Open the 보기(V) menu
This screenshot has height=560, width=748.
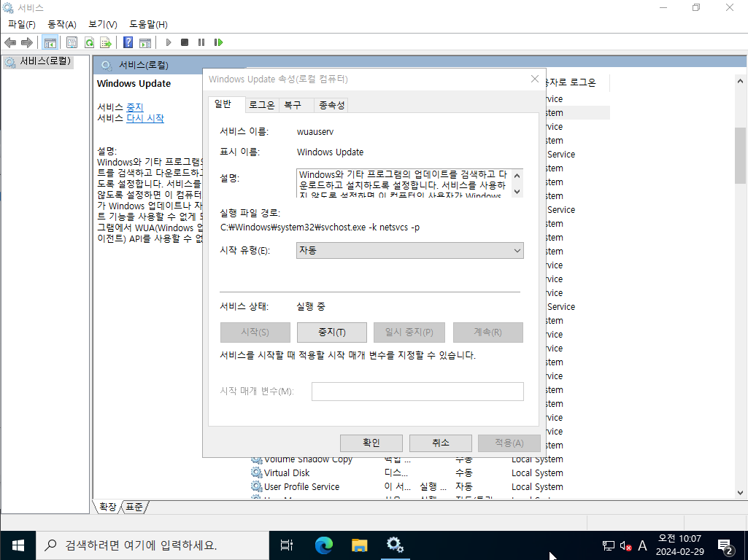(x=103, y=24)
